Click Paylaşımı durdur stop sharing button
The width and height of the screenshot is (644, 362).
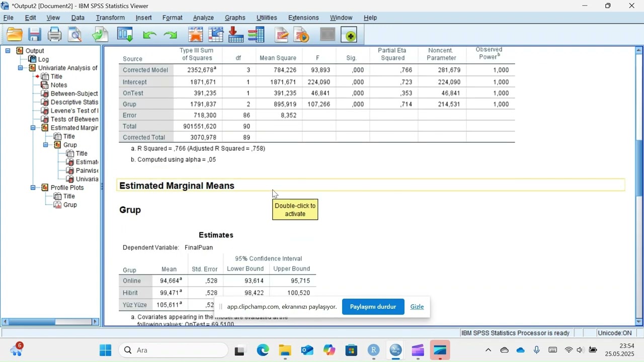pyautogui.click(x=373, y=307)
